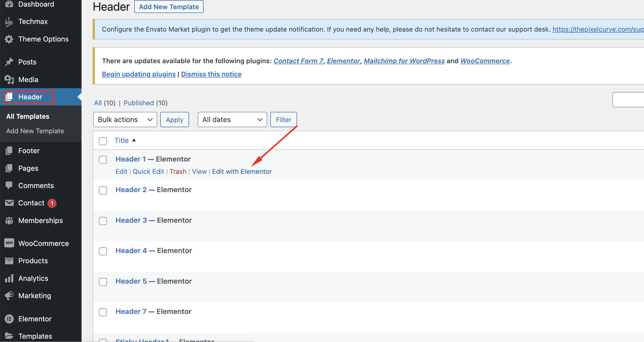Image resolution: width=644 pixels, height=342 pixels.
Task: Check the Header 5 row checkbox
Action: pyautogui.click(x=103, y=282)
